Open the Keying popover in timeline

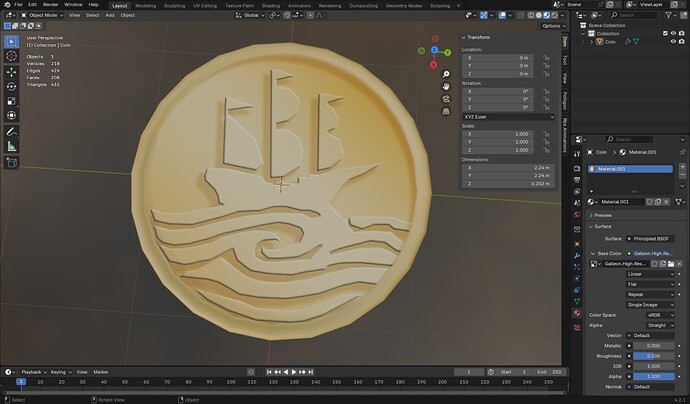pos(61,372)
